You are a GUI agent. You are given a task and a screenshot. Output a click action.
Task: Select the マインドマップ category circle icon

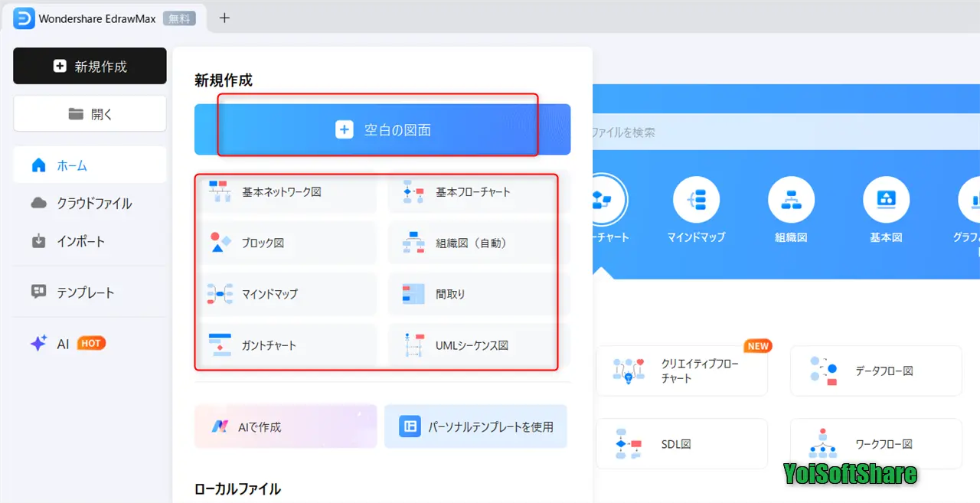point(696,200)
